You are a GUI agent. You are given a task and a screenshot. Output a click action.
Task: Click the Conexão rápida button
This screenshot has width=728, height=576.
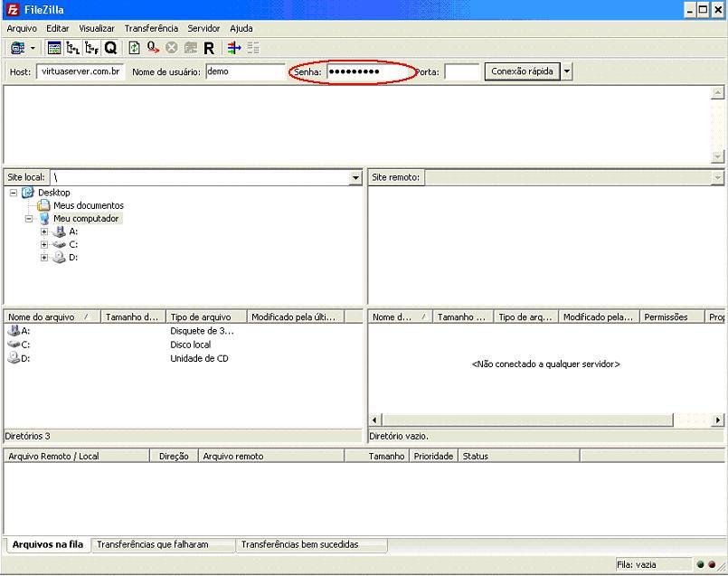pyautogui.click(x=523, y=71)
